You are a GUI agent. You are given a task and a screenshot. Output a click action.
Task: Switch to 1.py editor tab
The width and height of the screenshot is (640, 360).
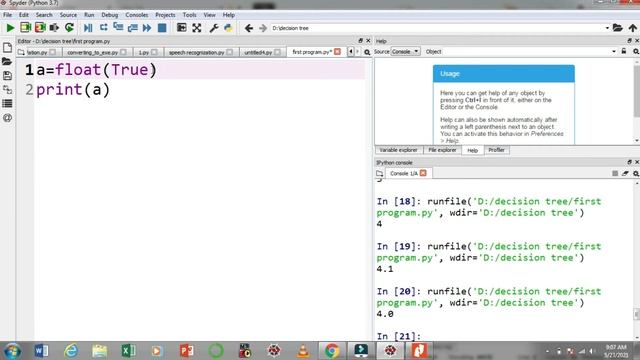[x=148, y=52]
